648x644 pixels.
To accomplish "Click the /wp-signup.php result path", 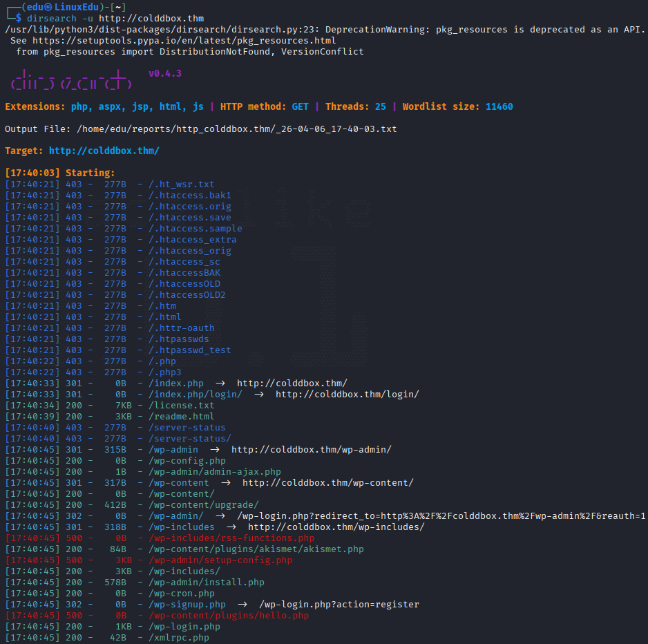I will 187,605.
